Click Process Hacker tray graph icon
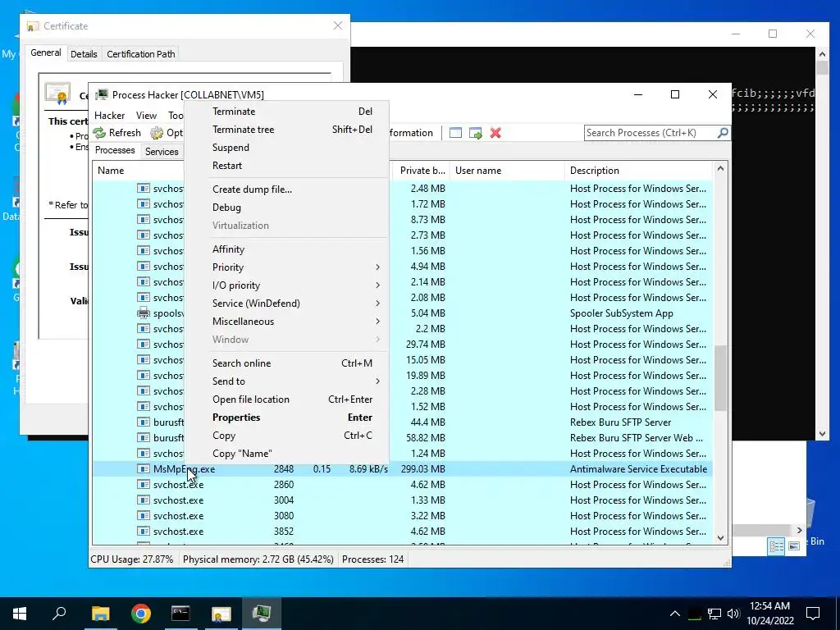 click(695, 614)
